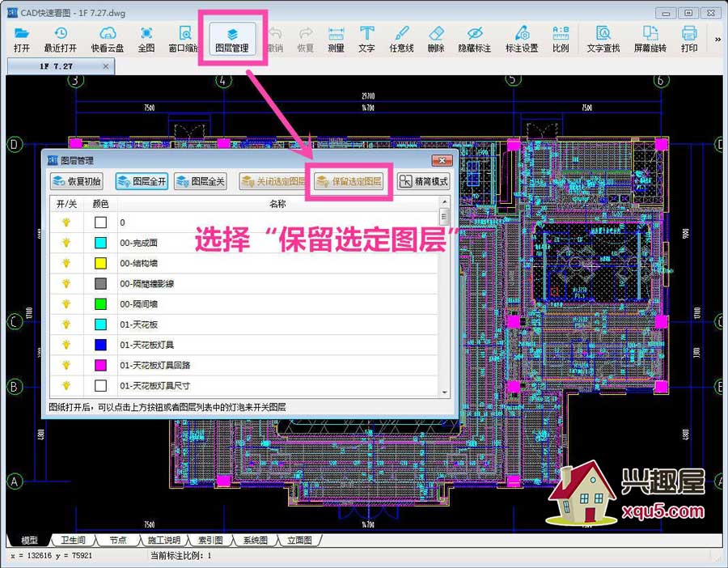Viewport: 728px width, 568px height.
Task: Click 屏幕旋转 screen rotate icon
Action: pos(650,39)
